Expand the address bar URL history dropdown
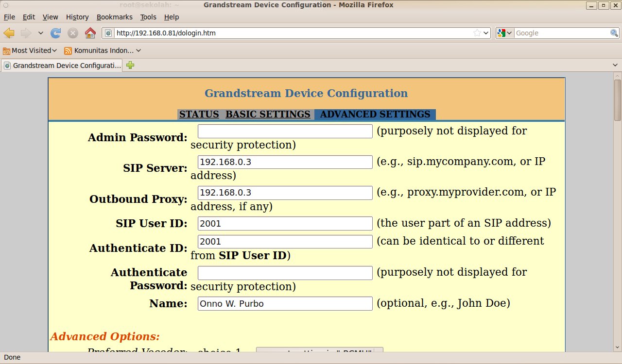The image size is (622, 364). click(x=486, y=33)
